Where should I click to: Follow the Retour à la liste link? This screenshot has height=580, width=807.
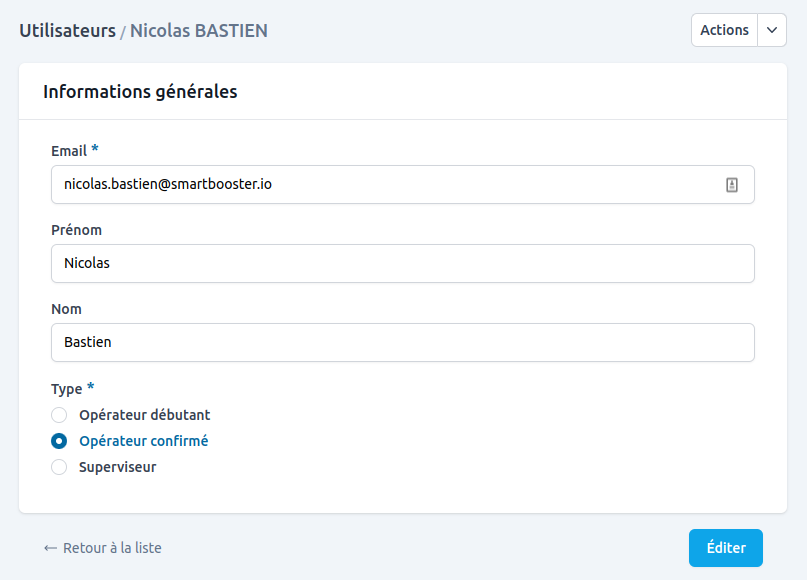[112, 548]
